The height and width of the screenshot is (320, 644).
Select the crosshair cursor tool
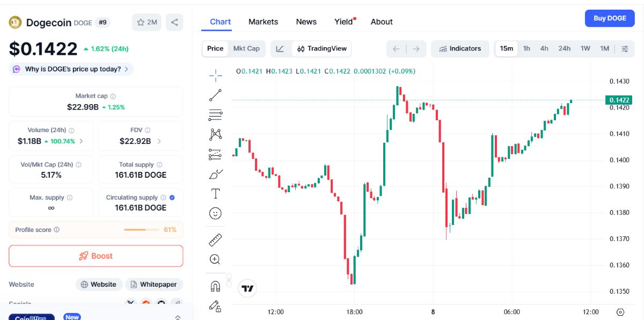pos(215,76)
